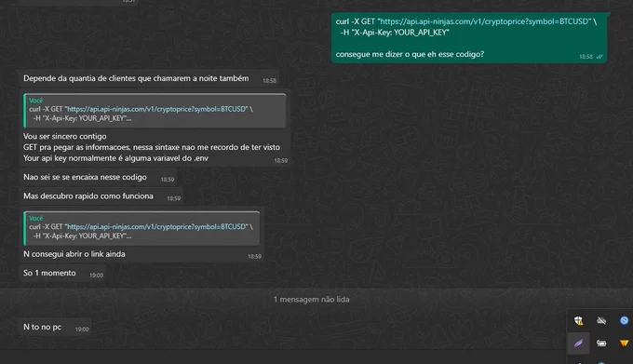Open api-ninjas link in first quoted reply
The width and height of the screenshot is (633, 364).
(x=157, y=109)
